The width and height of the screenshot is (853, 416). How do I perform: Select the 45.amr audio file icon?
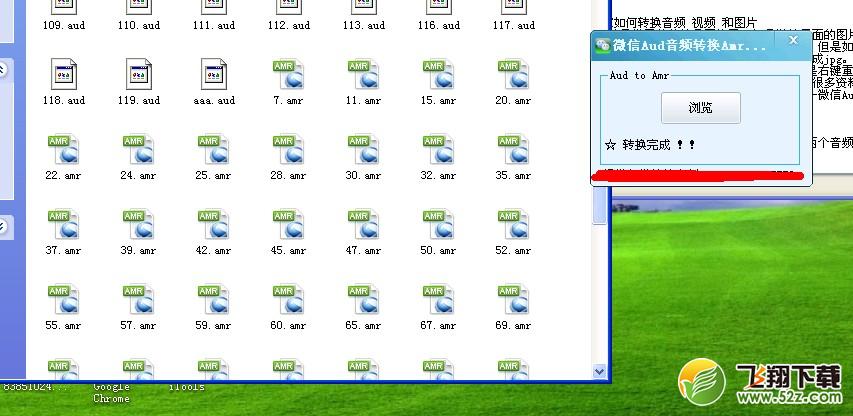[x=288, y=224]
